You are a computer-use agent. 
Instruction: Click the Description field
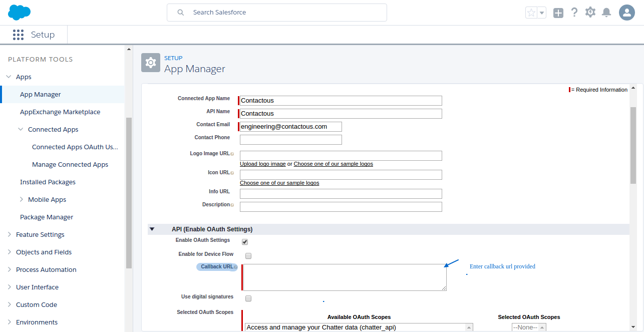click(341, 207)
